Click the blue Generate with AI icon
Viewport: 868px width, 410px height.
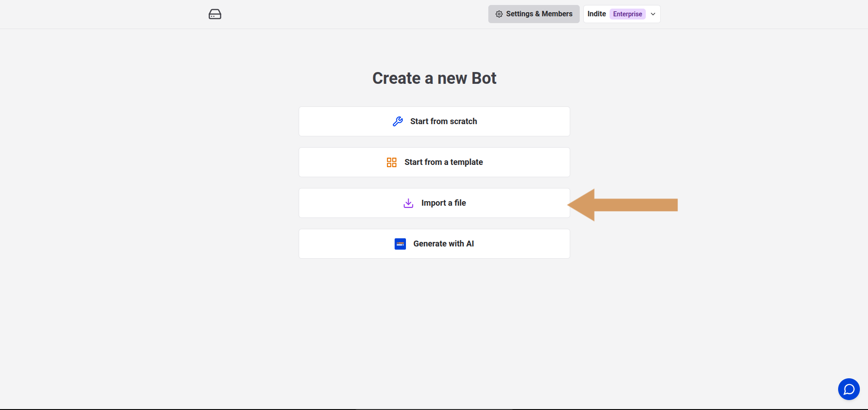(x=400, y=244)
